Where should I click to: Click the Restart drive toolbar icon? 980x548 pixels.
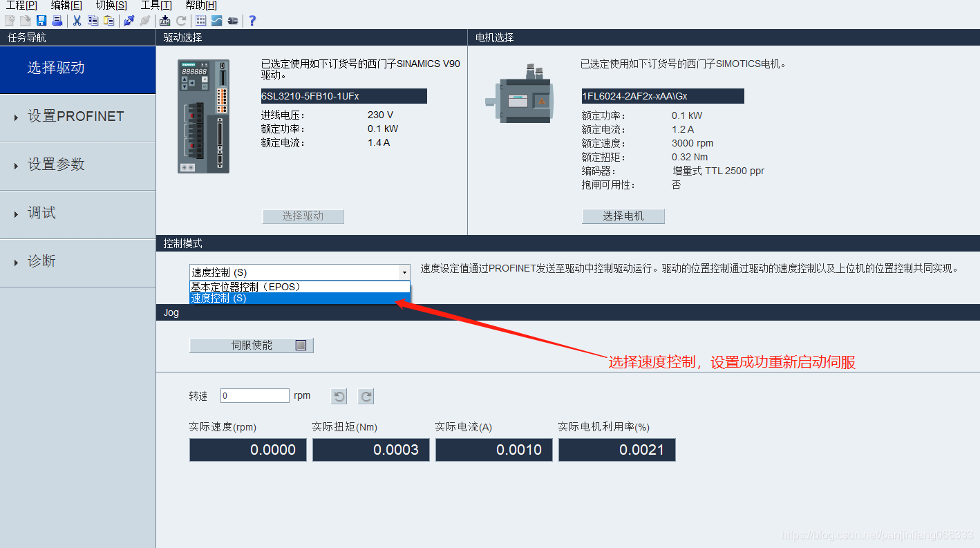click(x=181, y=21)
